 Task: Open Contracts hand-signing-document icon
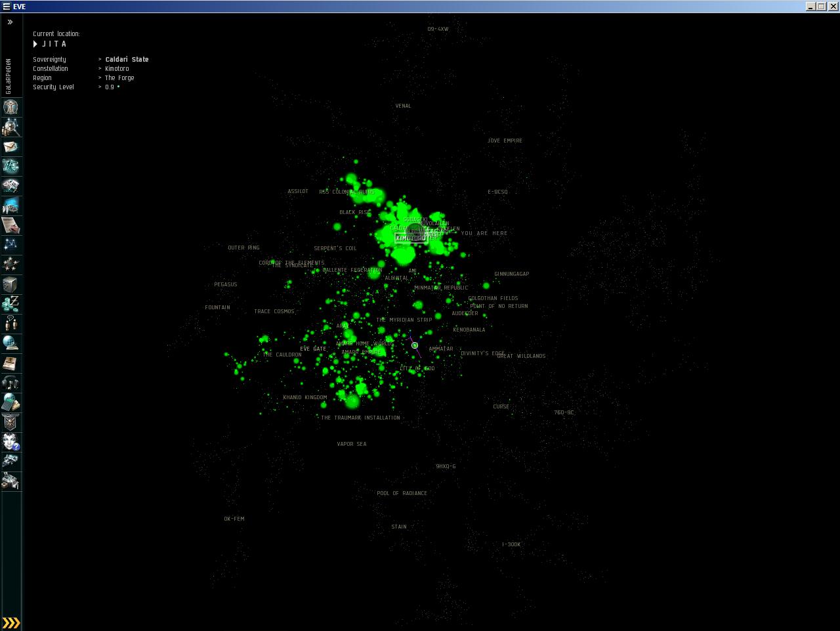tap(10, 225)
